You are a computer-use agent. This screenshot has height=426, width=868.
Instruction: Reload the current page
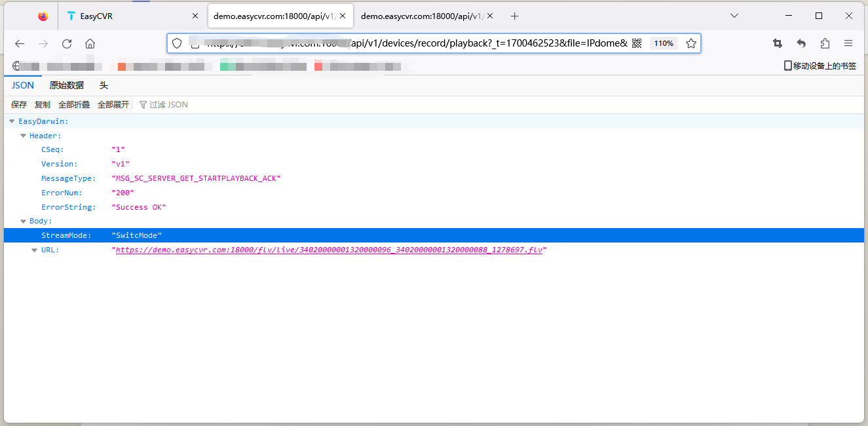click(67, 43)
